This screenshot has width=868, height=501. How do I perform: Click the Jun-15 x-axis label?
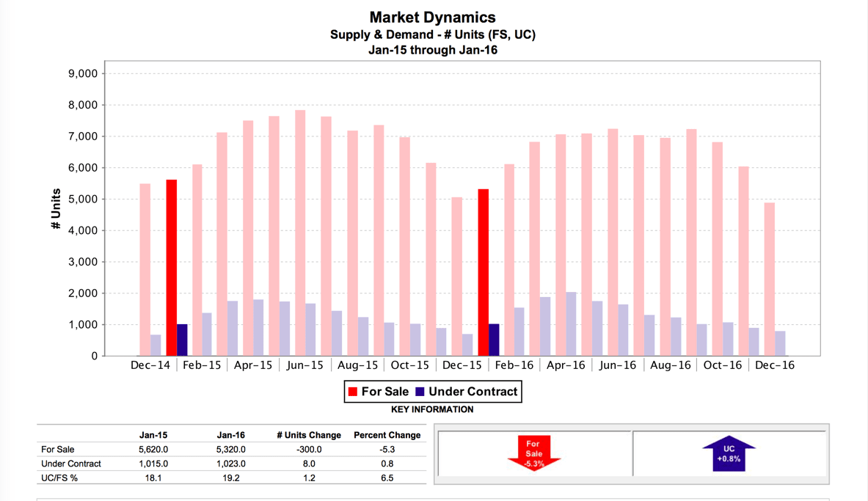(304, 365)
